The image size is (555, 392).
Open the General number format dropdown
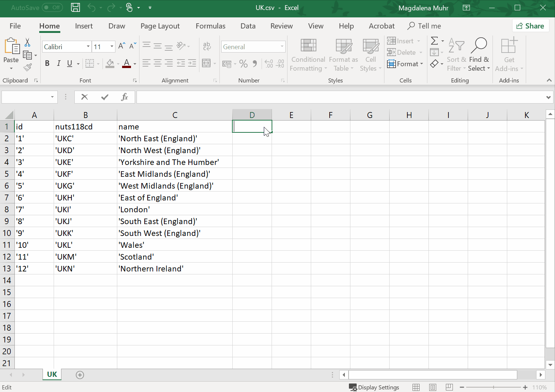point(282,47)
